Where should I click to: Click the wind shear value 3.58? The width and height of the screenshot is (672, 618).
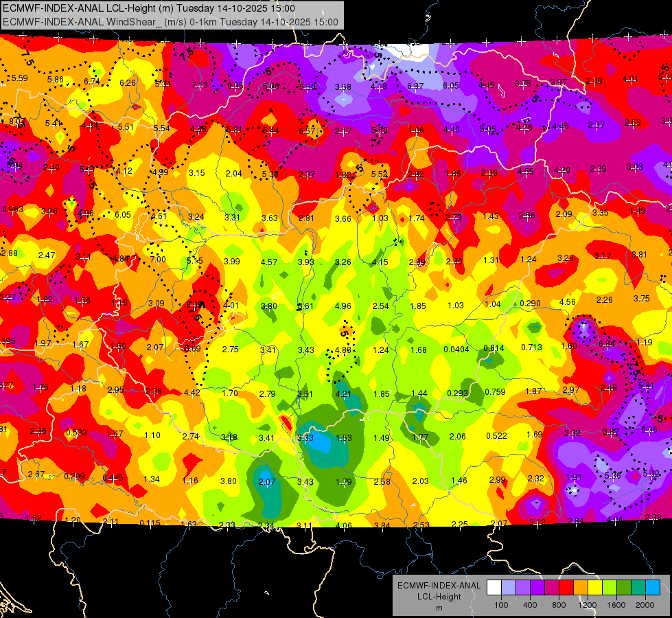[x=343, y=87]
